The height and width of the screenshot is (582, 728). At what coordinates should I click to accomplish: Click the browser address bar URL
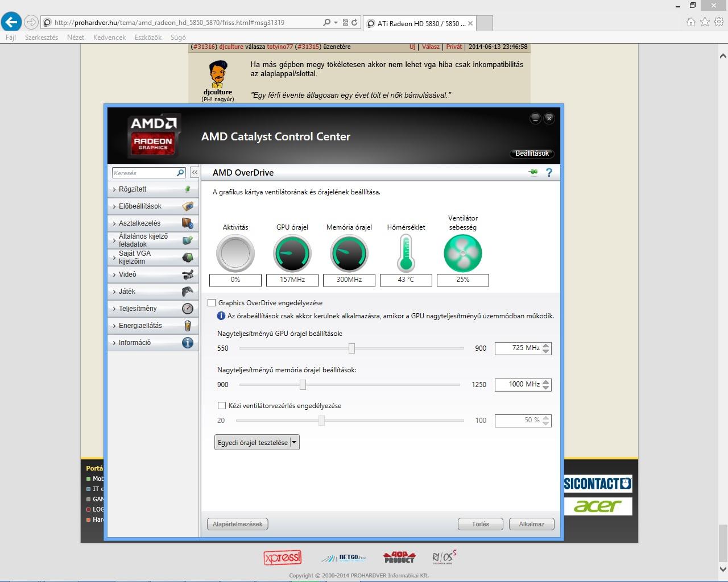click(x=169, y=23)
